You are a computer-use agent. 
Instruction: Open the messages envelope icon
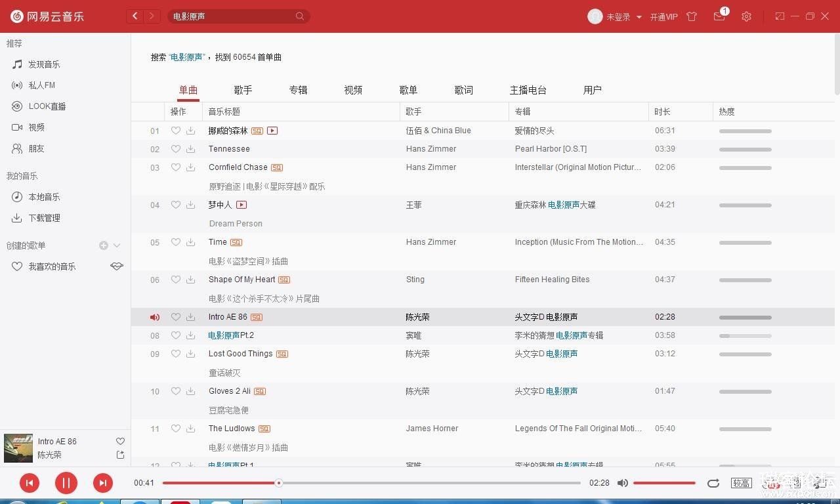(719, 16)
